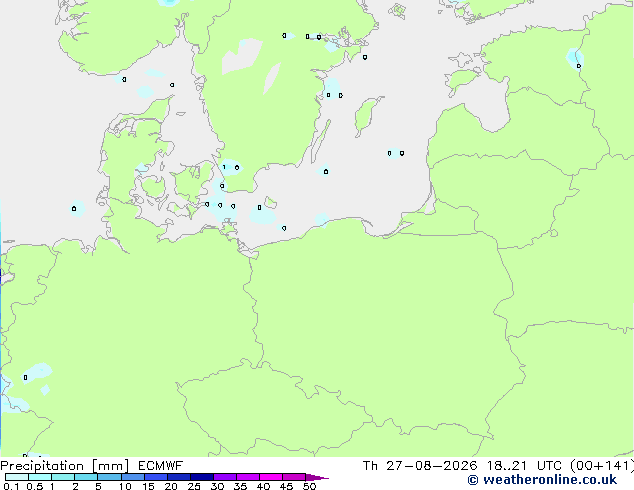Select the blue 10–15 mm legend swatch
The height and width of the screenshot is (490, 634).
click(x=133, y=477)
